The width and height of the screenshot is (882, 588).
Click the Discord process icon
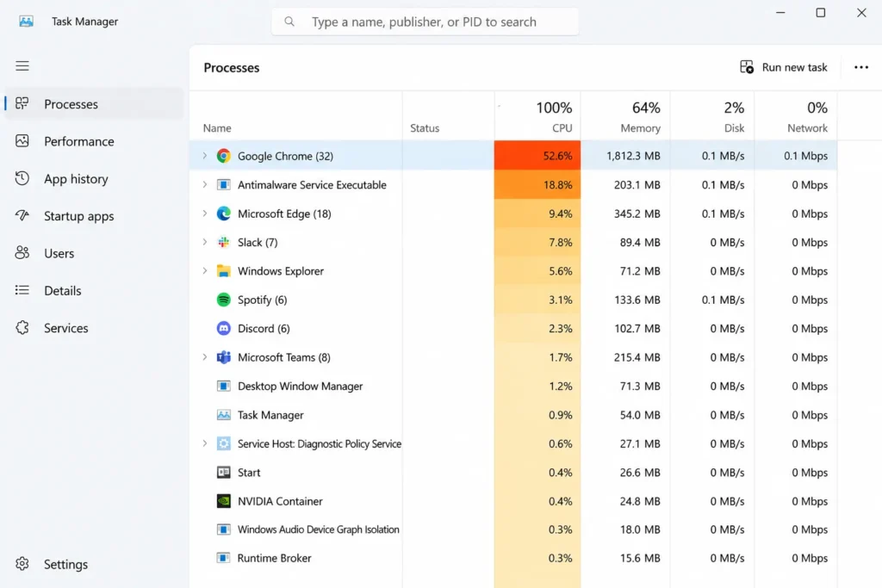(x=223, y=328)
